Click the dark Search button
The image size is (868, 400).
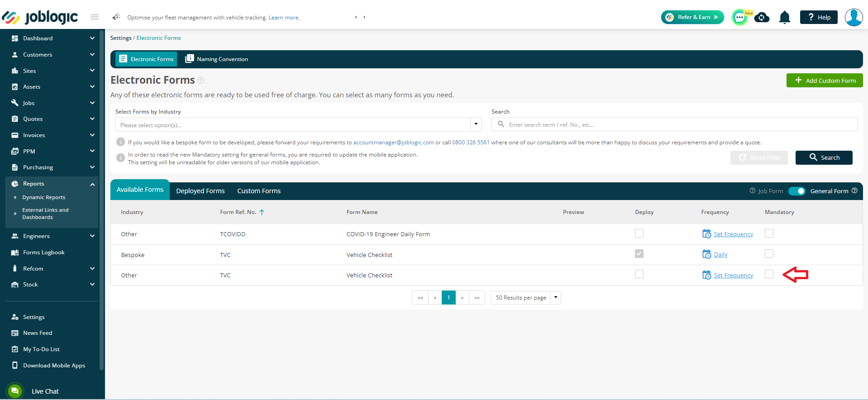click(824, 157)
